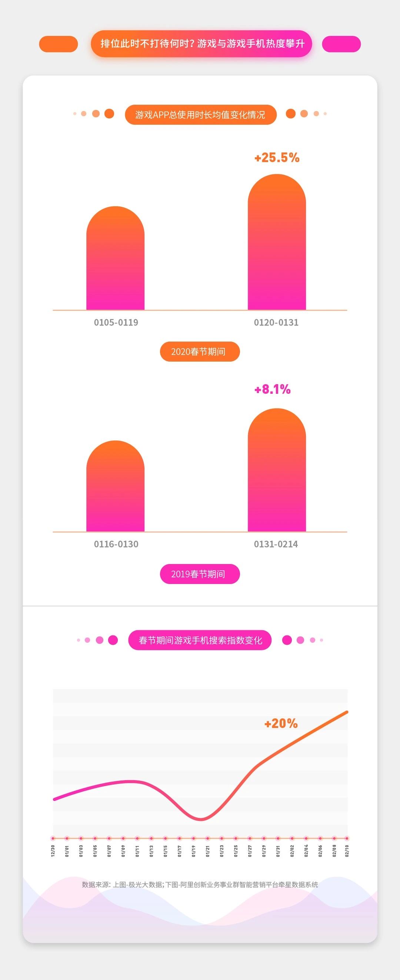Click the orange pill left of title
Viewport: 400px width, 980px height.
58,44
